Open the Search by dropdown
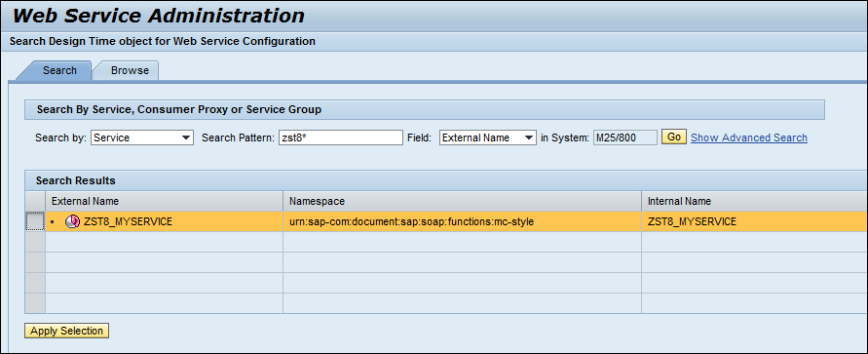868x354 pixels. 142,138
